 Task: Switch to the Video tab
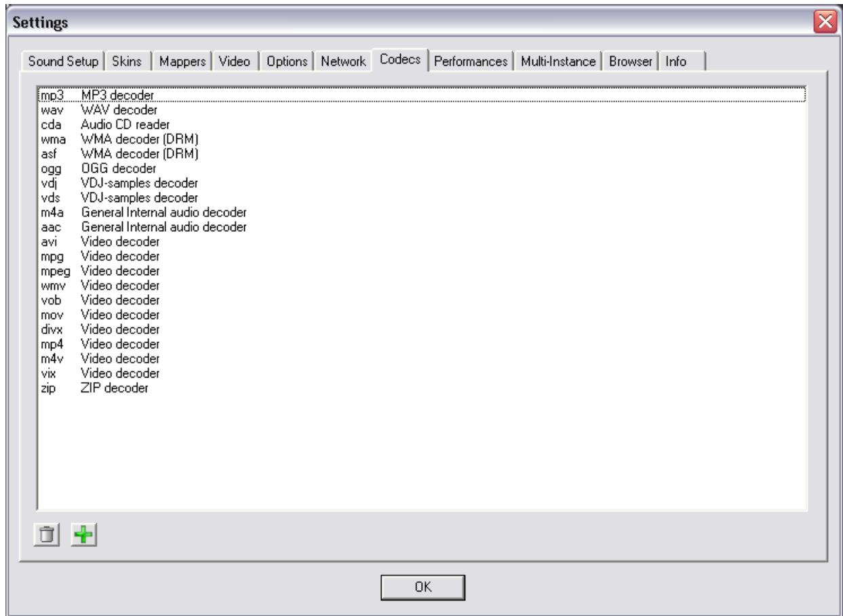coord(235,61)
